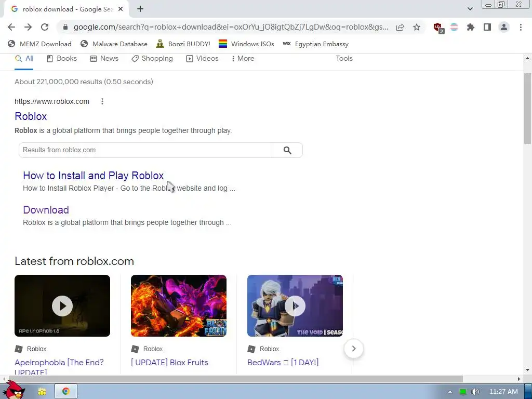532x399 pixels.
Task: Open the Roblox main result link
Action: (x=31, y=116)
